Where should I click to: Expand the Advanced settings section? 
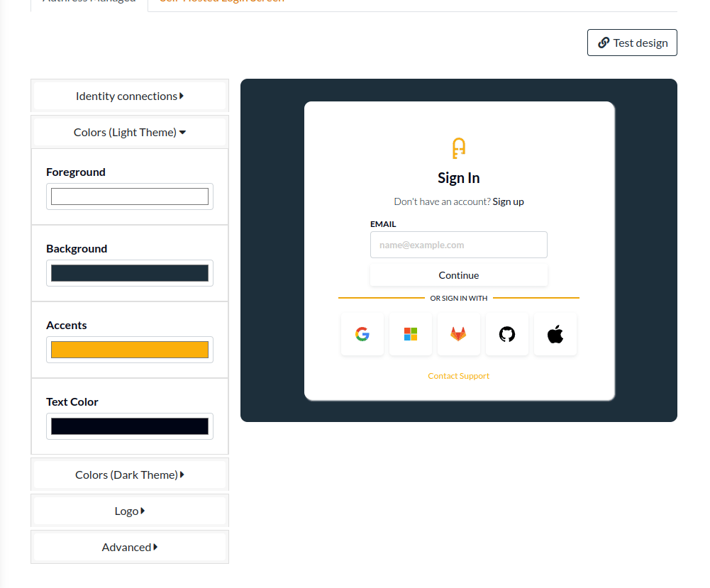[129, 547]
